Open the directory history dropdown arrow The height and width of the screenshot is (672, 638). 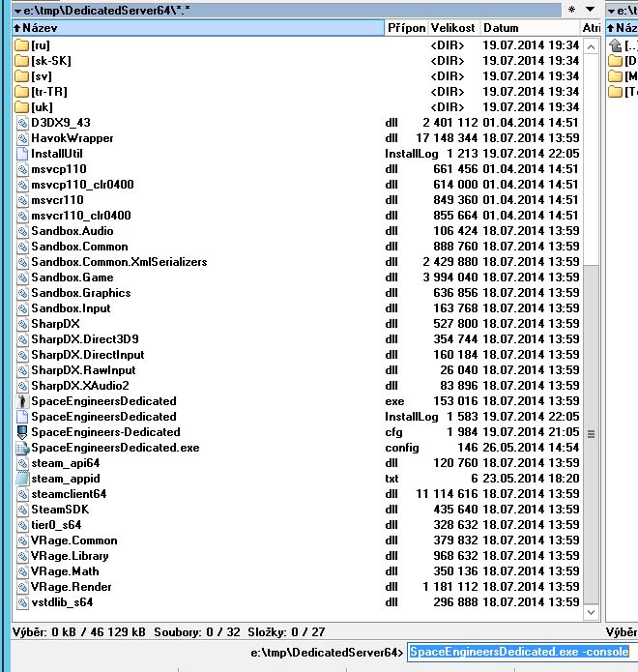pos(590,10)
